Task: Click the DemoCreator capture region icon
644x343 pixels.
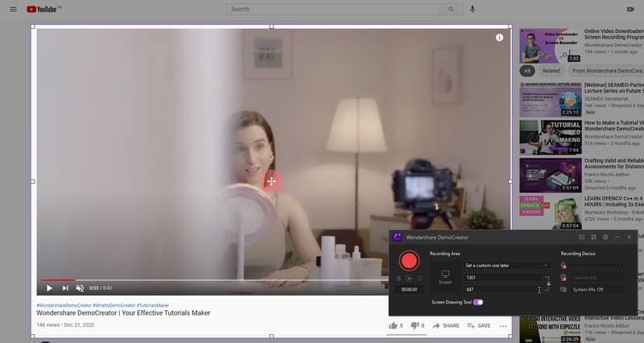Action: coord(581,237)
